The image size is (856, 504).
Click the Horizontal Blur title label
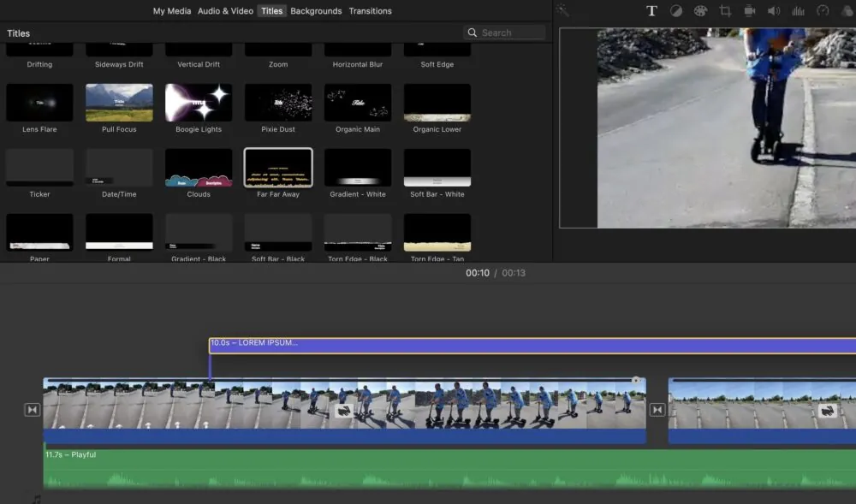[358, 64]
